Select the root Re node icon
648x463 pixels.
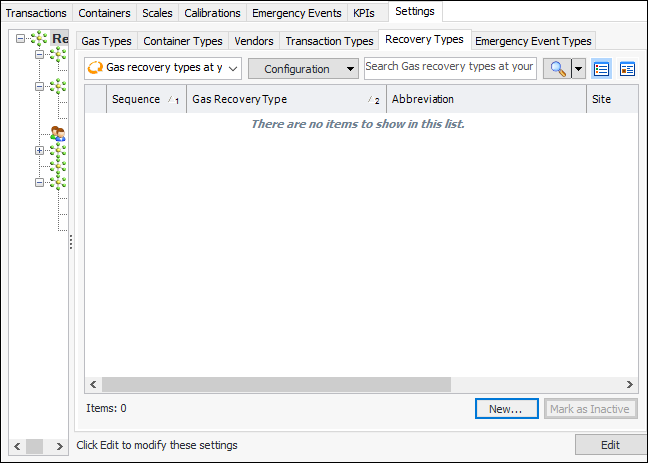point(39,39)
